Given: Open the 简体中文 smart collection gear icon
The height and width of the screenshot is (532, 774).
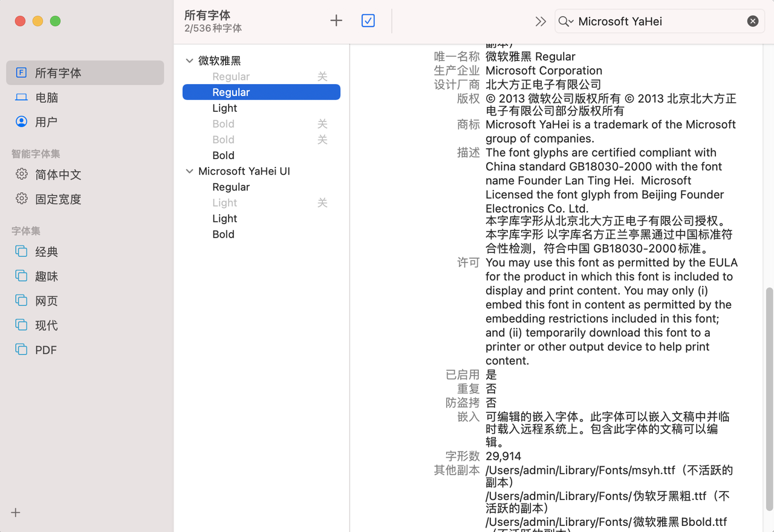Looking at the screenshot, I should click(21, 174).
